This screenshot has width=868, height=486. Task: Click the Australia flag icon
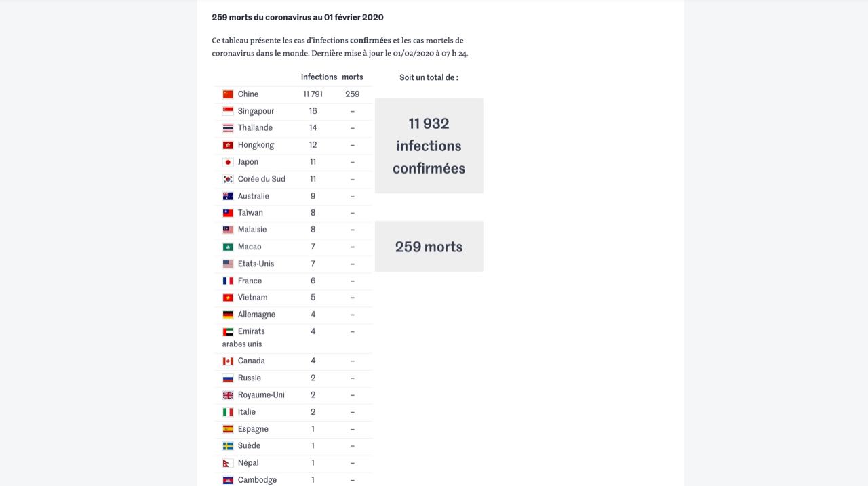click(228, 196)
